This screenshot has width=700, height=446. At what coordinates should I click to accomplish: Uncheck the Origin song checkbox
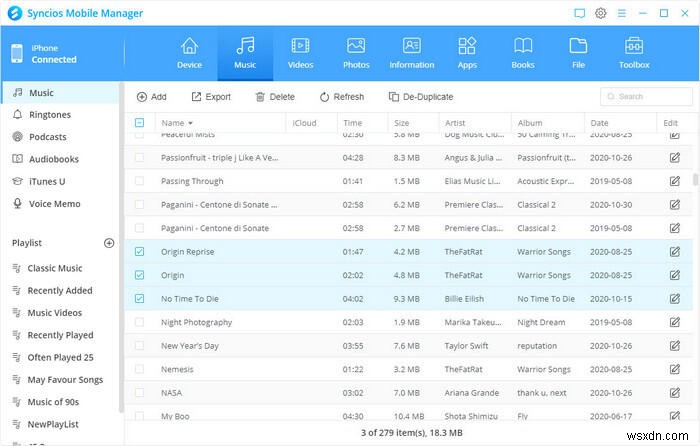pos(139,275)
